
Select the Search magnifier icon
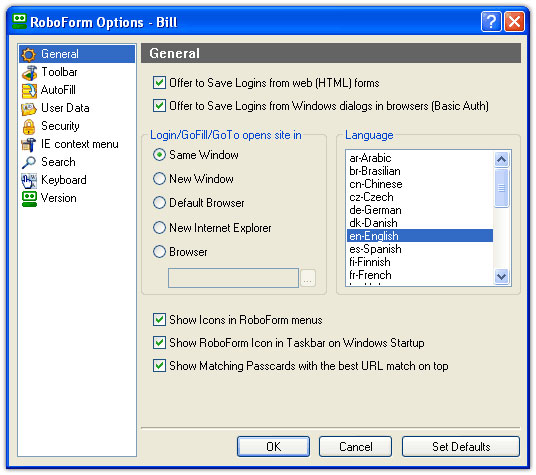tap(29, 163)
